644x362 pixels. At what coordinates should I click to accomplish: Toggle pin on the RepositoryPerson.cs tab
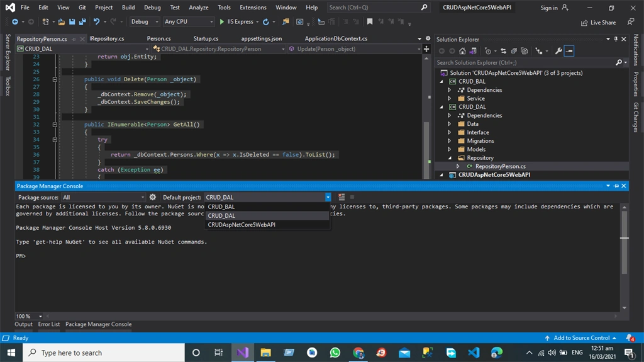(74, 39)
